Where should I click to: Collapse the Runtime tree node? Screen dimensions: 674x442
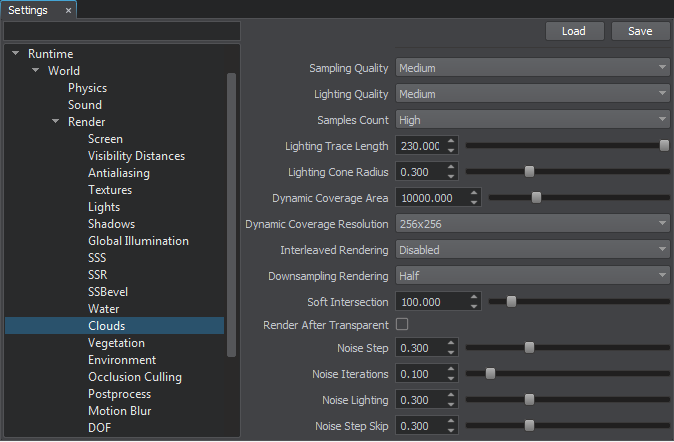pos(16,54)
